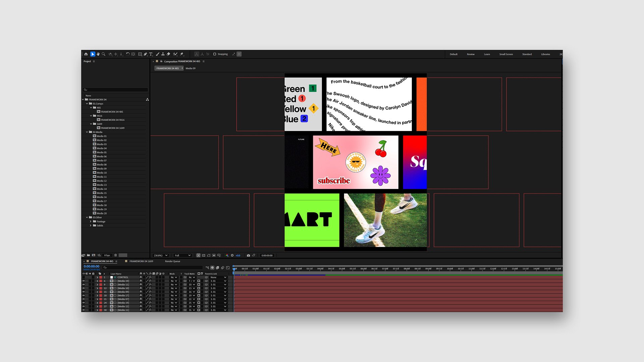Click the motion blur enable icon in timeline
This screenshot has width=644, height=362.
(223, 267)
